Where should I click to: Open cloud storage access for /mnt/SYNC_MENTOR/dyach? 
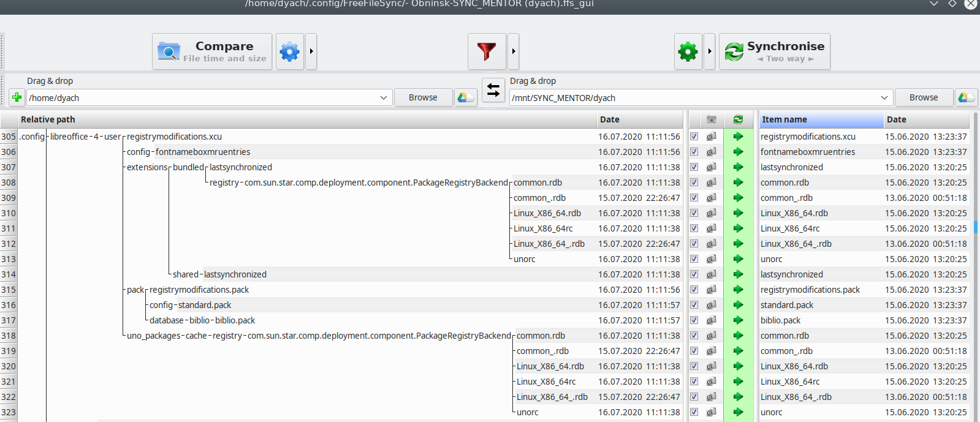pos(967,97)
